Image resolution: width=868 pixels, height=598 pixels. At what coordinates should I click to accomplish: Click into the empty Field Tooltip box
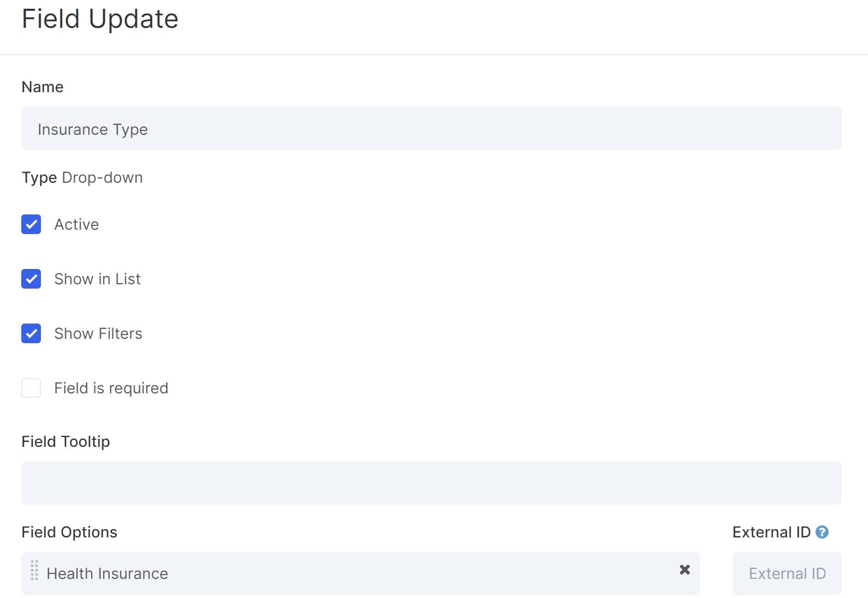point(431,483)
